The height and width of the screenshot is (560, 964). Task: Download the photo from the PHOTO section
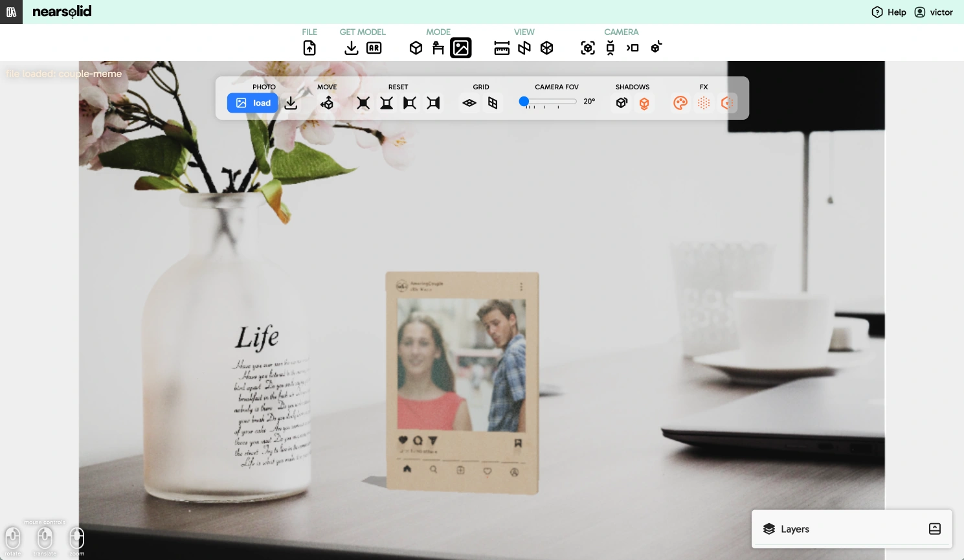point(291,103)
